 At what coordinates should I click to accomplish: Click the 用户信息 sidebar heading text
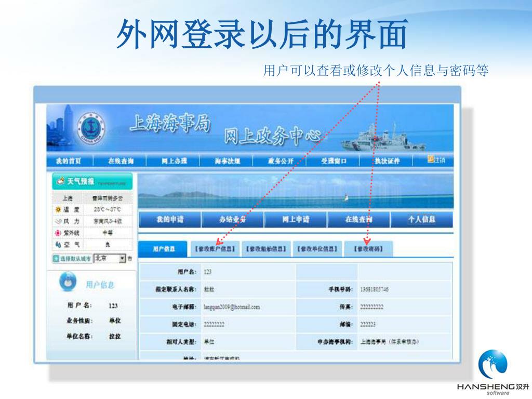pyautogui.click(x=100, y=284)
